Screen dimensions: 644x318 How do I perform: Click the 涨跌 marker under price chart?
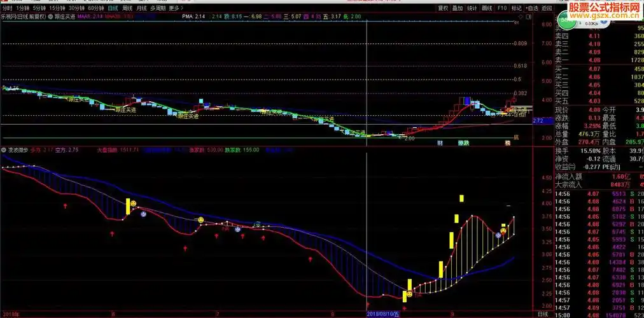[x=463, y=143]
